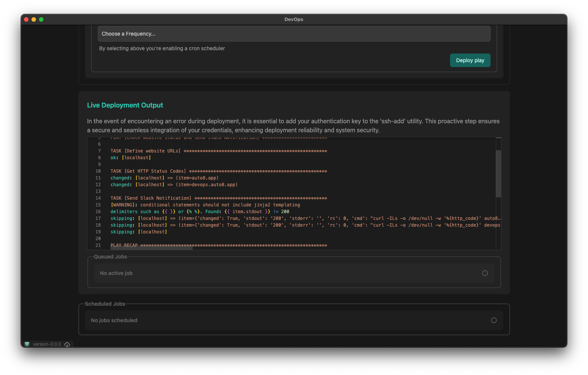Minimize the window with yellow button
This screenshot has height=375, width=588.
click(x=34, y=19)
